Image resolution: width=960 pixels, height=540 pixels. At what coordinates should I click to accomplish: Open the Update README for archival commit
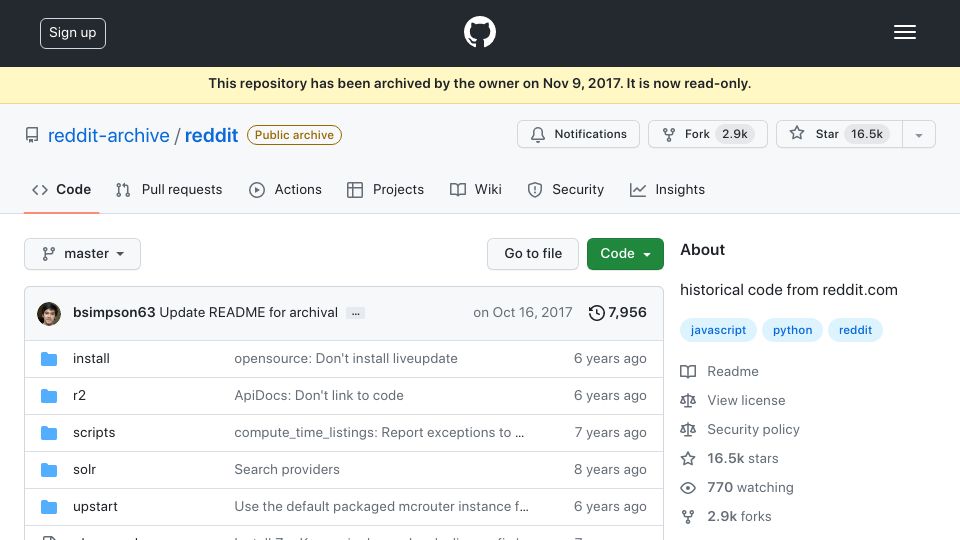249,313
